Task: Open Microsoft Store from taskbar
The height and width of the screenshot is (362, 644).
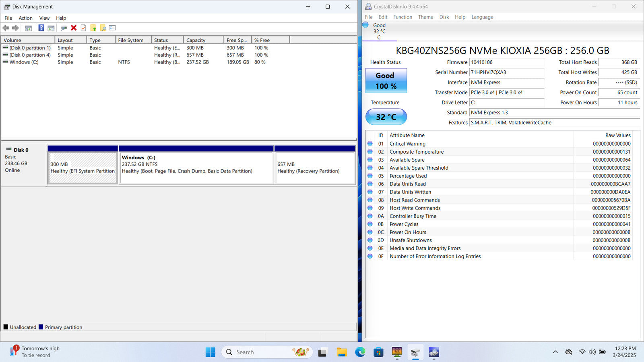Action: coord(378,352)
